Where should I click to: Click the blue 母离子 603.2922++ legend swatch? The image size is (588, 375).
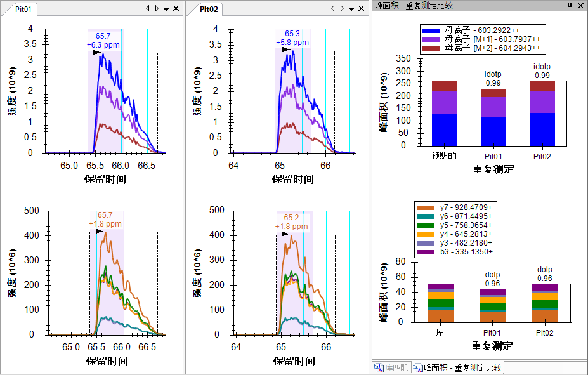(431, 30)
